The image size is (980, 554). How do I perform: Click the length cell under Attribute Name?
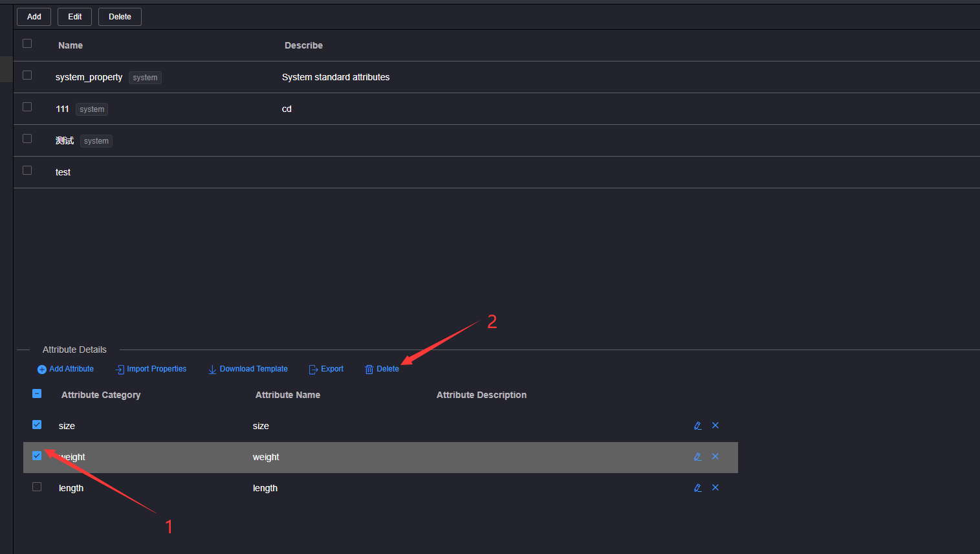pos(265,488)
